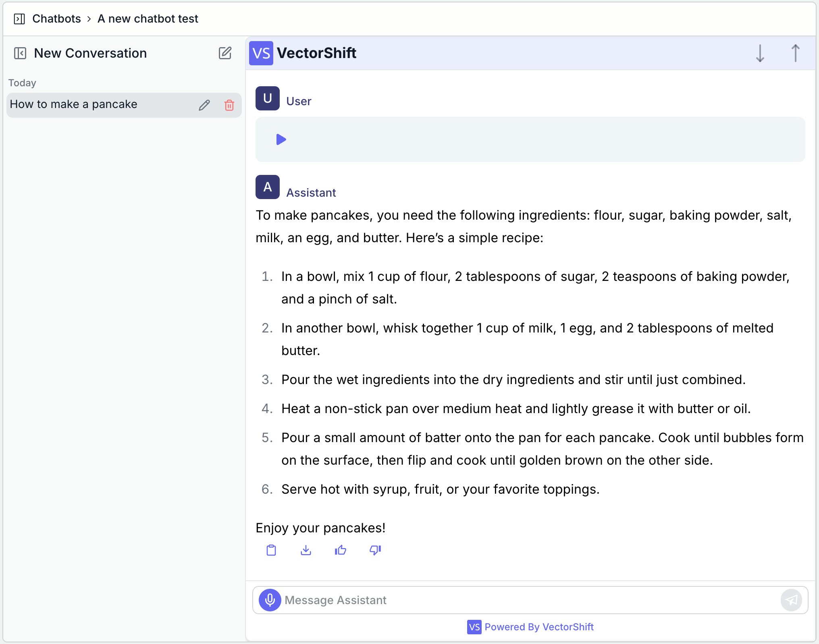
Task: Download the assistant's pancake response
Action: [x=306, y=551]
